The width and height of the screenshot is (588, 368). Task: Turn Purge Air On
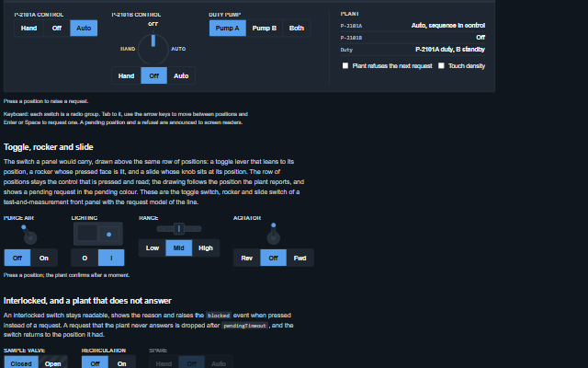(44, 258)
